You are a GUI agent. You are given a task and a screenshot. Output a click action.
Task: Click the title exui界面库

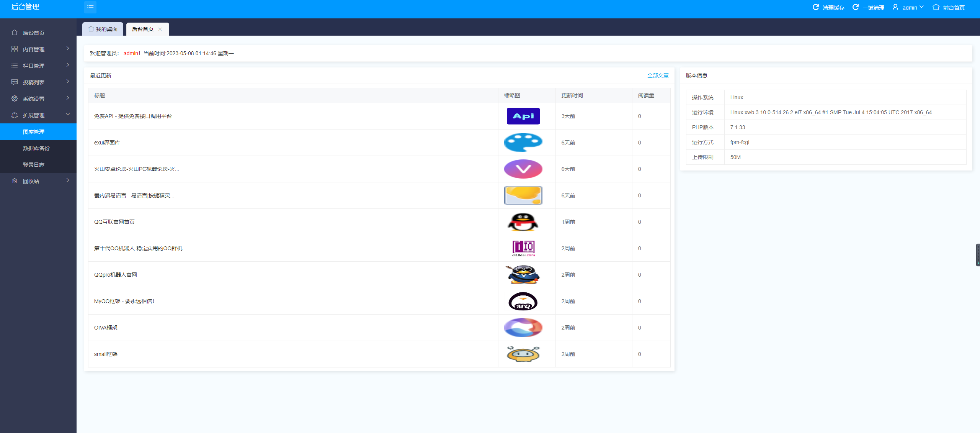(107, 143)
